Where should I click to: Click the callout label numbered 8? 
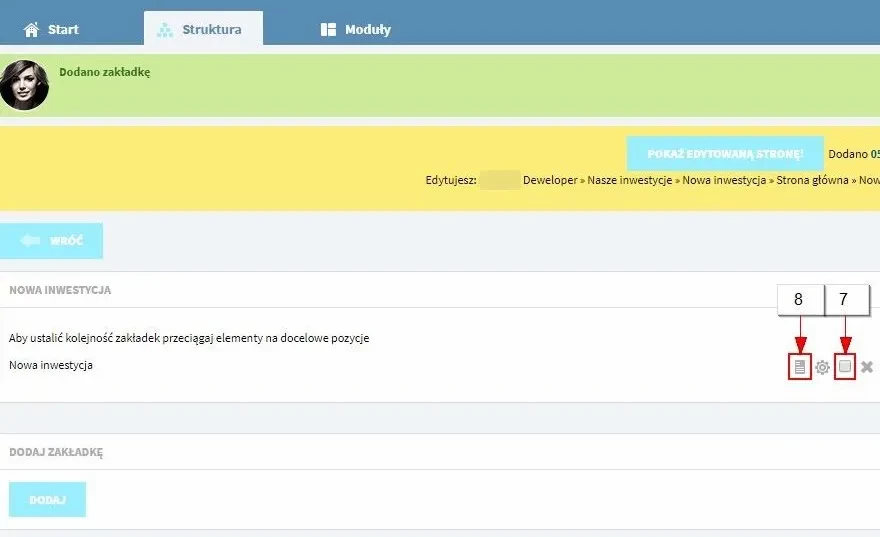click(801, 300)
